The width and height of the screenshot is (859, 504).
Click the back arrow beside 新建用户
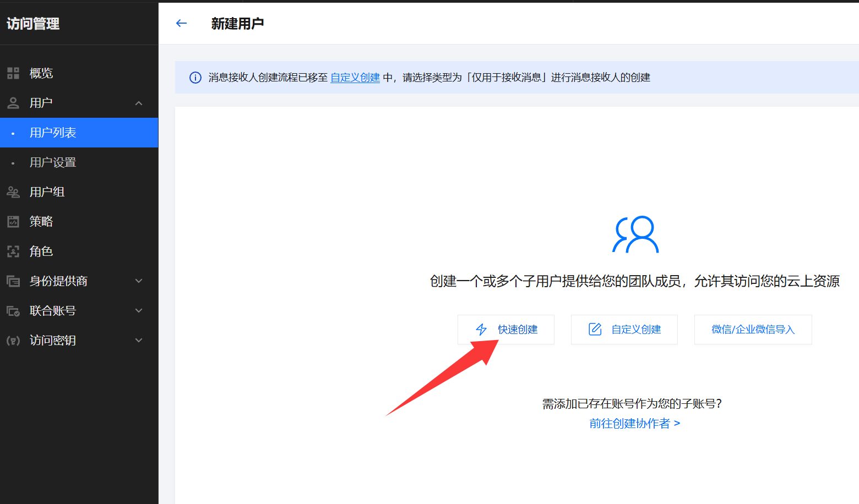181,23
